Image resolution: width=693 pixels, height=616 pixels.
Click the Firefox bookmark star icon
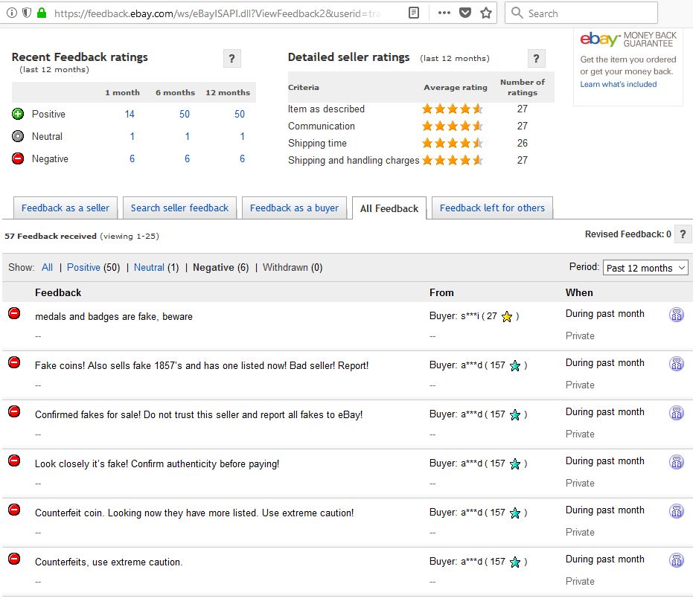[x=486, y=13]
